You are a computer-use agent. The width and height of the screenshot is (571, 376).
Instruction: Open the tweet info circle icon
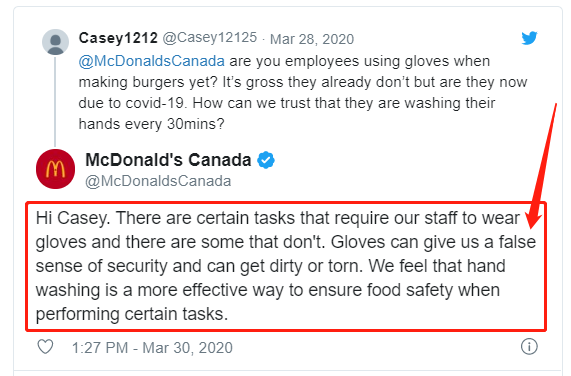[529, 347]
